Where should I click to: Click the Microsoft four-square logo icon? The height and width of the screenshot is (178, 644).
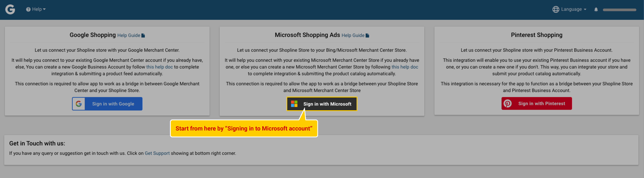click(x=294, y=104)
